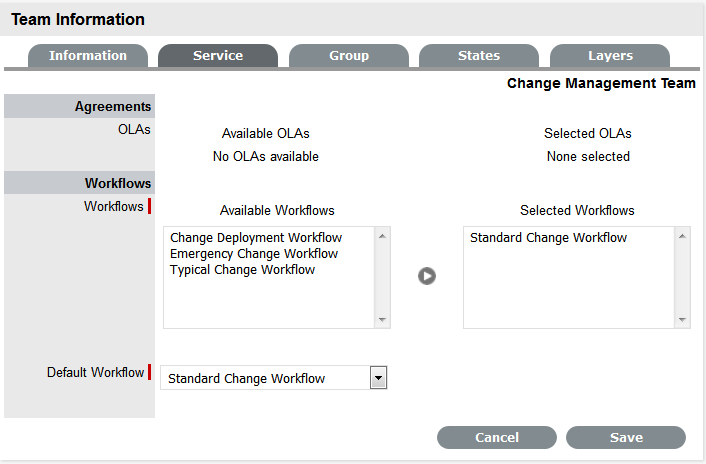The image size is (706, 464).
Task: Switch to the Information tab
Action: [x=88, y=56]
